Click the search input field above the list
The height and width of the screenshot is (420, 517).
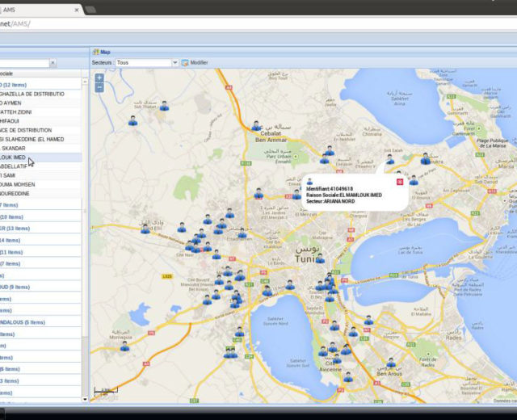click(24, 62)
